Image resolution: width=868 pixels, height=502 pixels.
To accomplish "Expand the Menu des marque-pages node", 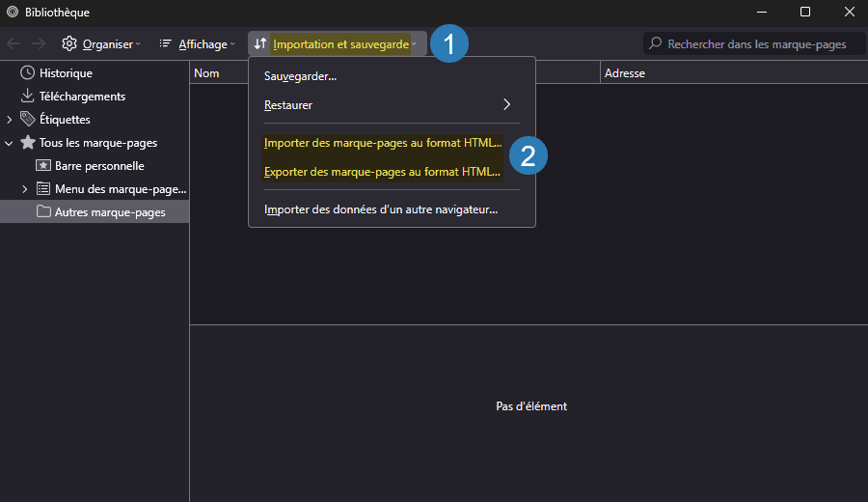I will click(x=24, y=189).
